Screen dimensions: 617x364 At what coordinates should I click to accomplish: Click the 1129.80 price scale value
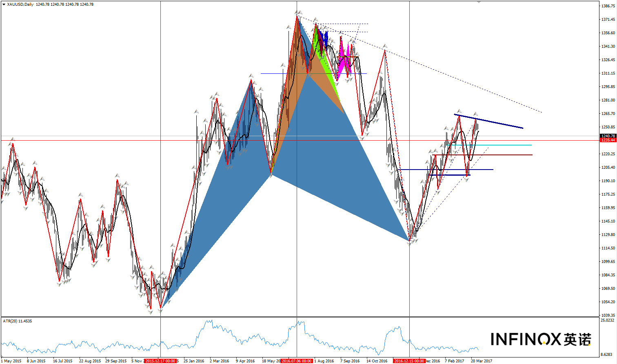pos(608,235)
